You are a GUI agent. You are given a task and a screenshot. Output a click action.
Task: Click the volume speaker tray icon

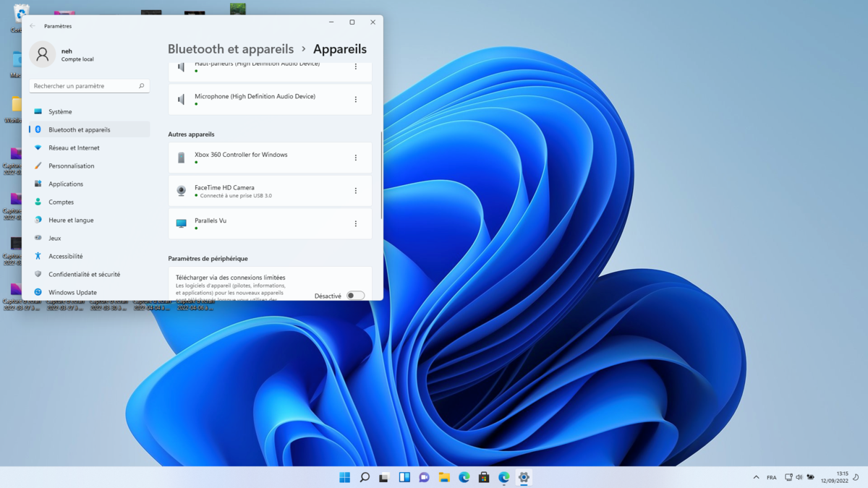coord(799,477)
